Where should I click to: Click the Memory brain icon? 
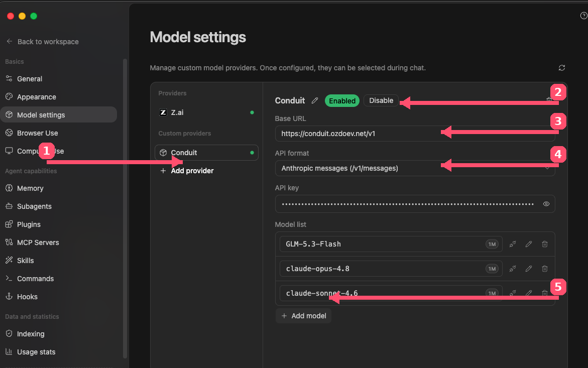coord(9,188)
